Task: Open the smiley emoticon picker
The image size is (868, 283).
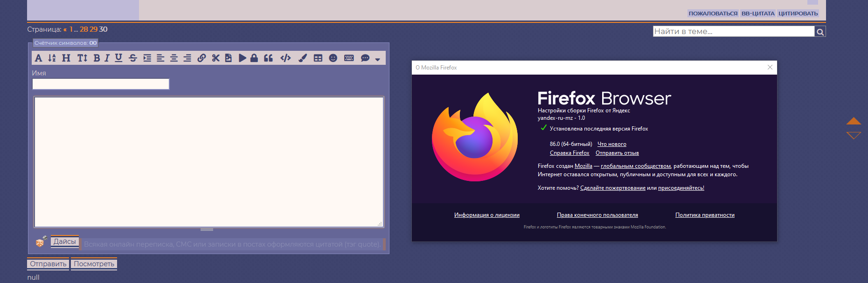Action: coord(333,58)
